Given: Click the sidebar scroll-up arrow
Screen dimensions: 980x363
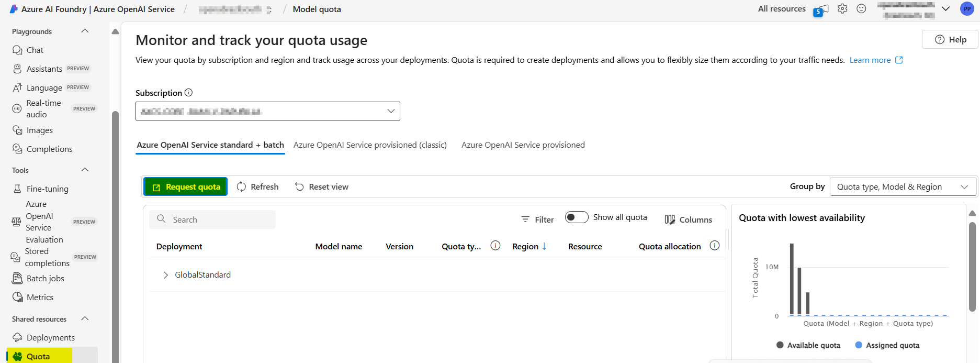Looking at the screenshot, I should 115,31.
